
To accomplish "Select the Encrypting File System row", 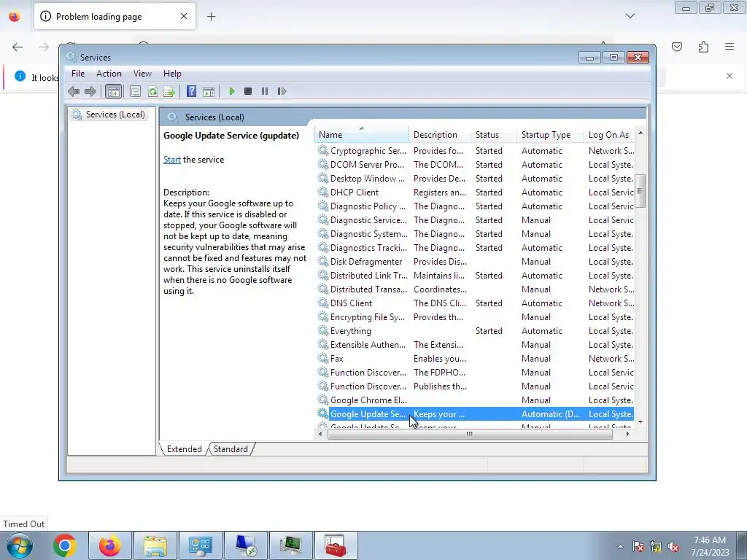I will [x=474, y=316].
